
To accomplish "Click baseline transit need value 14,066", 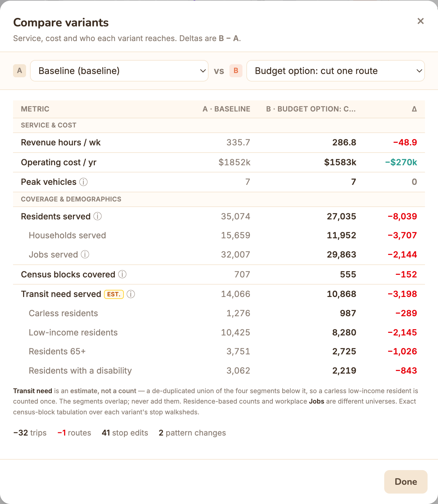I will point(236,294).
